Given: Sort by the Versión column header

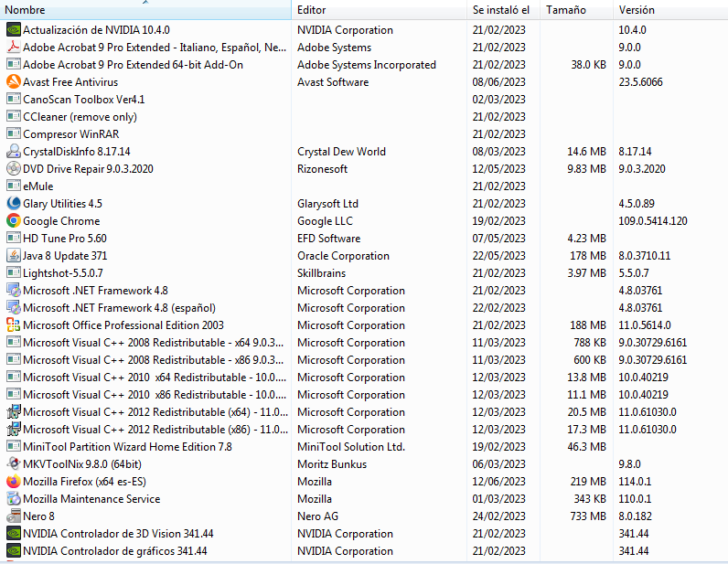Looking at the screenshot, I should point(670,10).
